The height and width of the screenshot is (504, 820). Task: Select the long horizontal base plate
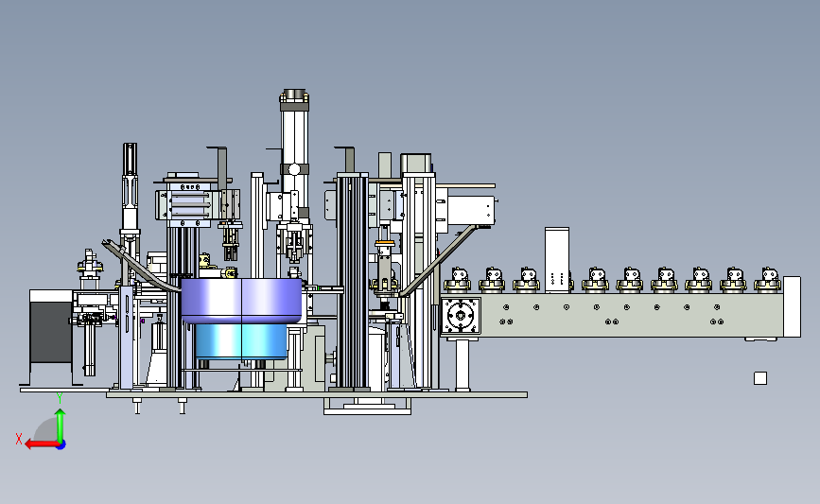click(317, 394)
